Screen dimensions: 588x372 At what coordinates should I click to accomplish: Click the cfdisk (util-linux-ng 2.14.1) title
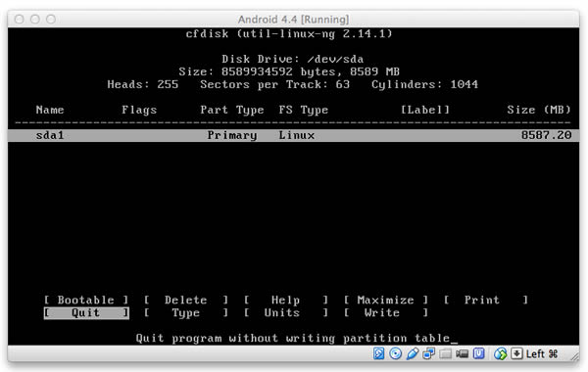point(289,33)
